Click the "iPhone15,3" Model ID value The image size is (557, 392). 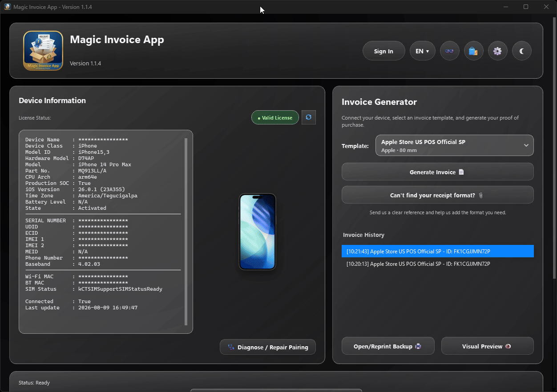coord(94,152)
